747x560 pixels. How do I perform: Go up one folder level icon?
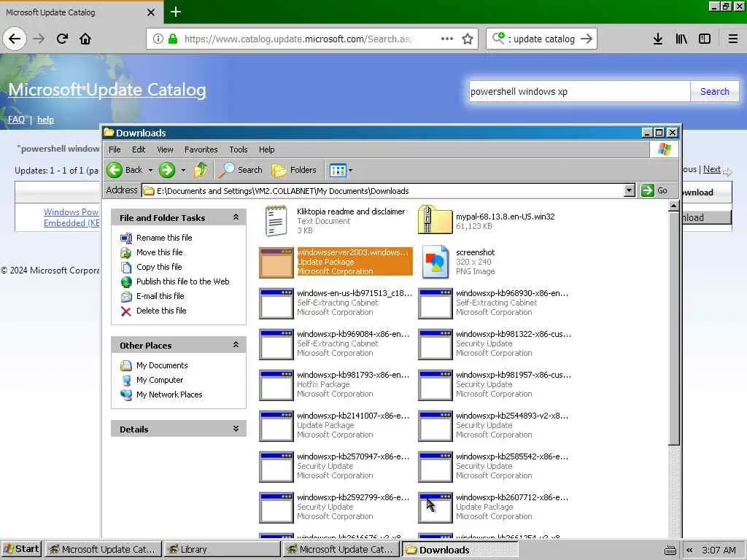pyautogui.click(x=201, y=169)
